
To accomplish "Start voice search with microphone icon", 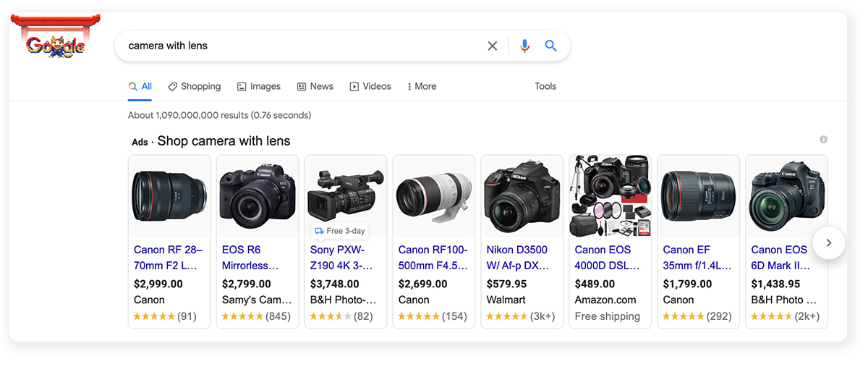I will [x=525, y=46].
